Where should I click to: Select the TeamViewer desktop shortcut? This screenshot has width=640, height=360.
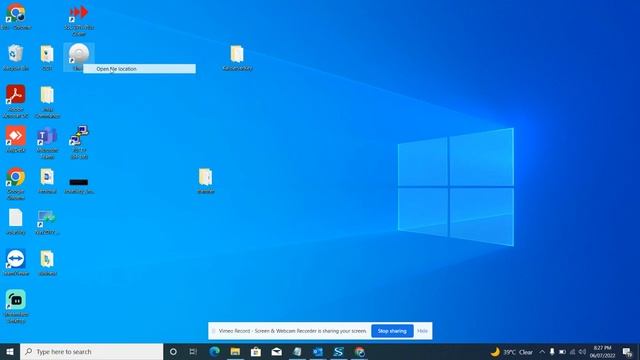pyautogui.click(x=16, y=262)
